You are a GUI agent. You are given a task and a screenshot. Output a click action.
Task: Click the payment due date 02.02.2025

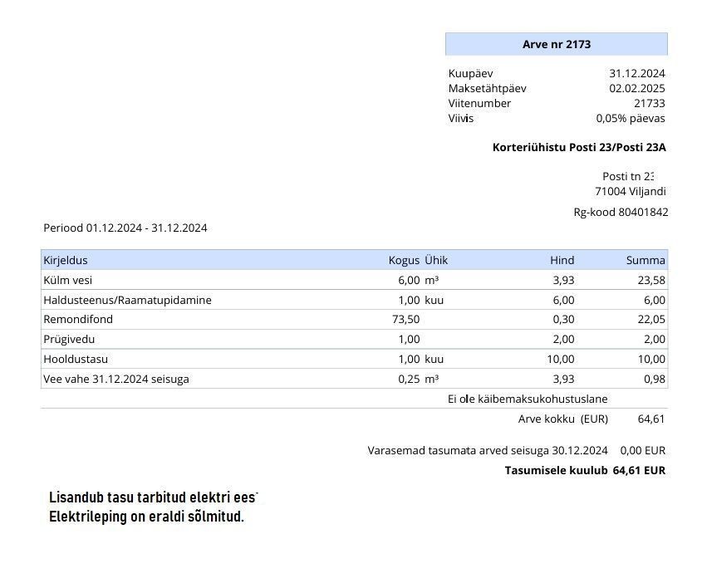click(x=636, y=88)
